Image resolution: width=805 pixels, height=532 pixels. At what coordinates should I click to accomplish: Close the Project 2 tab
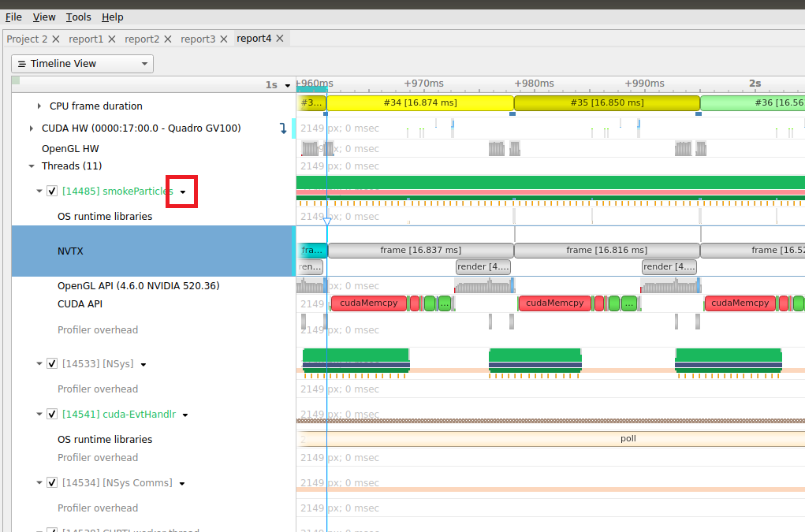pos(55,39)
